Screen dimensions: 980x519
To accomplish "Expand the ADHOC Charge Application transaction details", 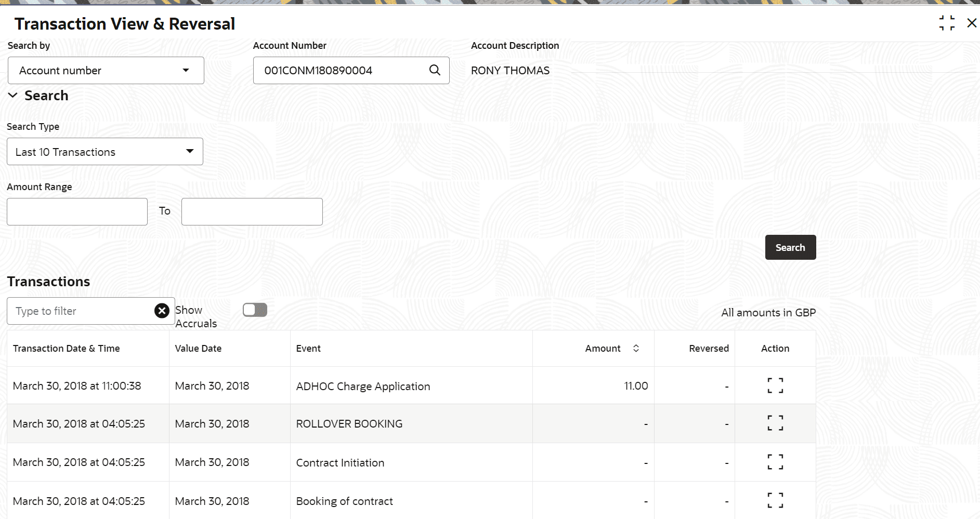I will tap(775, 385).
